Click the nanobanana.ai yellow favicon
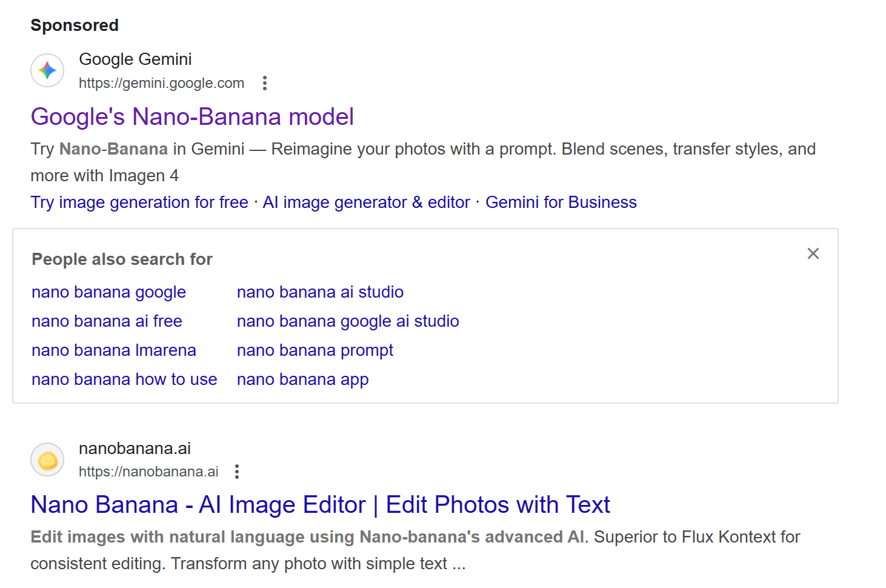 pos(47,460)
